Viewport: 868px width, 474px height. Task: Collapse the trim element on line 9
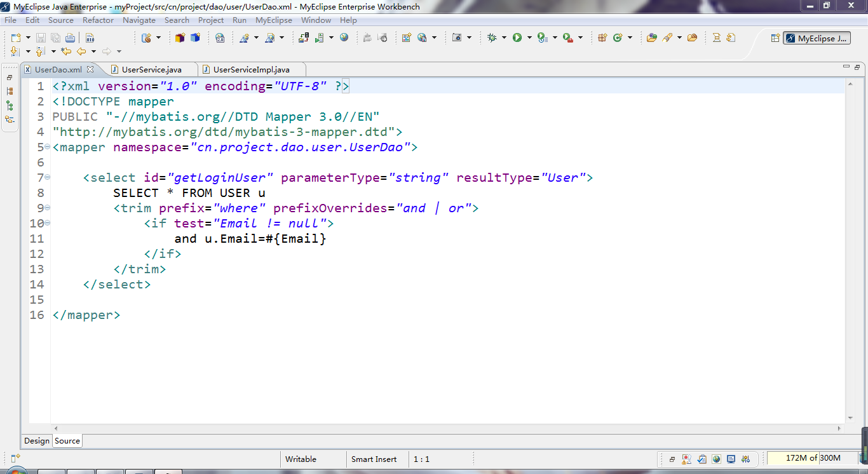pos(48,208)
